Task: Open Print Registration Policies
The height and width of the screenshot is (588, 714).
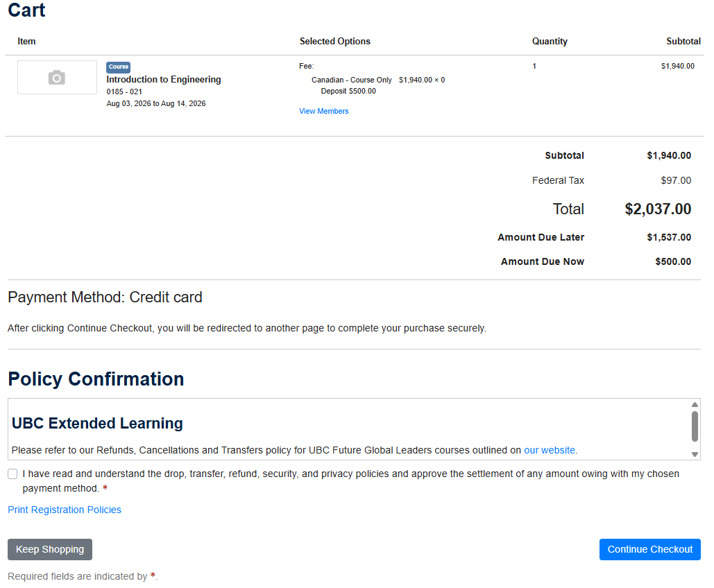Action: coord(64,509)
